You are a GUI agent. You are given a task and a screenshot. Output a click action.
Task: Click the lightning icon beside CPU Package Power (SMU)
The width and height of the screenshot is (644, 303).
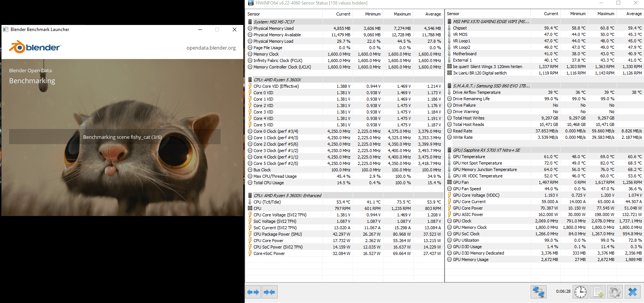pyautogui.click(x=250, y=234)
